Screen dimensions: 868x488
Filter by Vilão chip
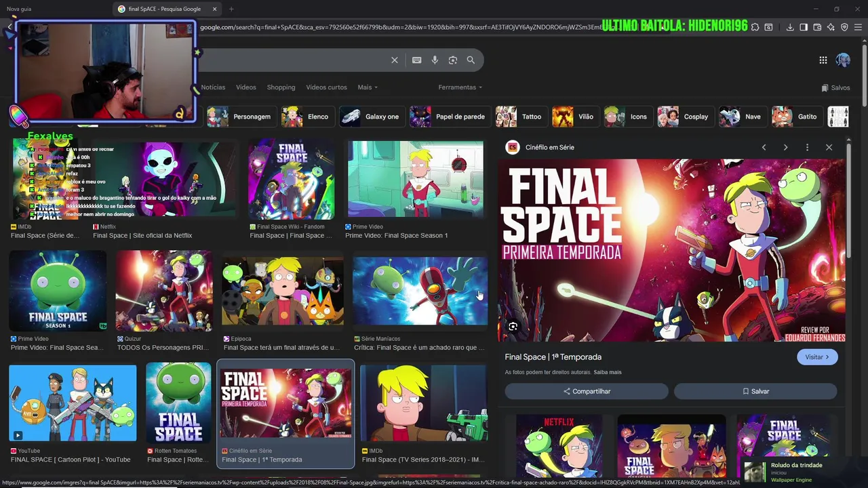[x=574, y=117]
